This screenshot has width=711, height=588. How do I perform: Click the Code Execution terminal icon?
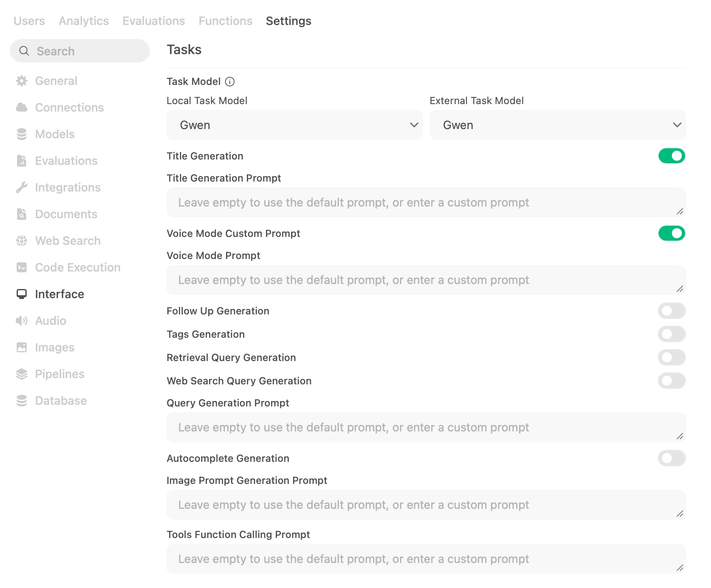22,267
